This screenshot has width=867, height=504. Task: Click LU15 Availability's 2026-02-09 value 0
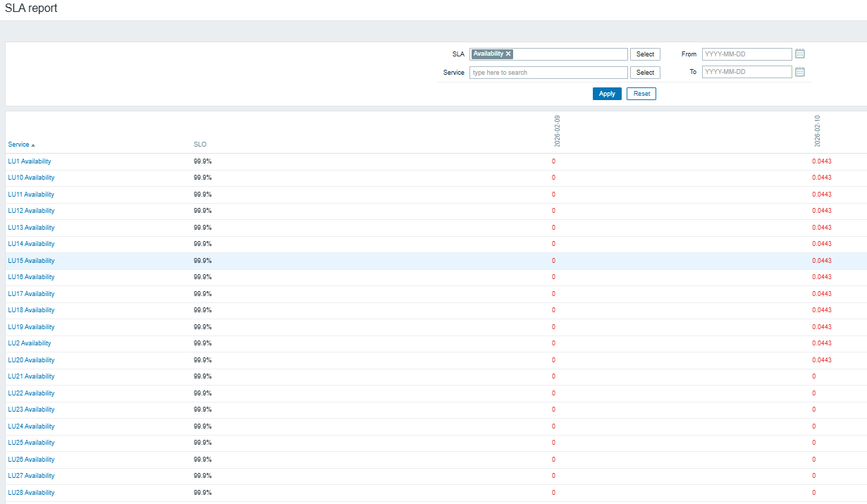coord(553,261)
